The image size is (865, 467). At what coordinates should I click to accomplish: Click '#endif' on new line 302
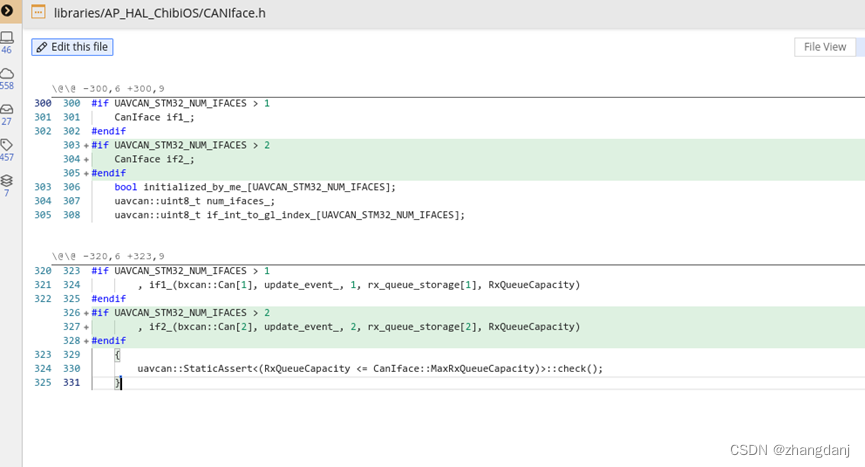109,131
